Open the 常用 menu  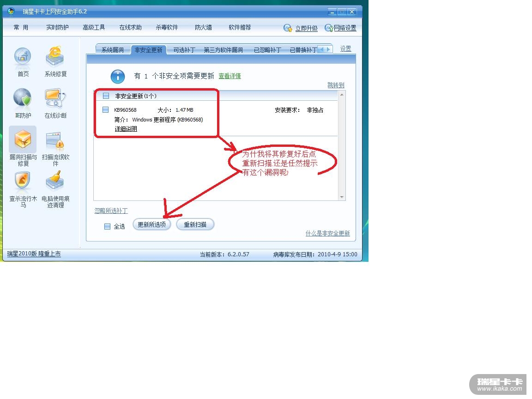click(21, 28)
